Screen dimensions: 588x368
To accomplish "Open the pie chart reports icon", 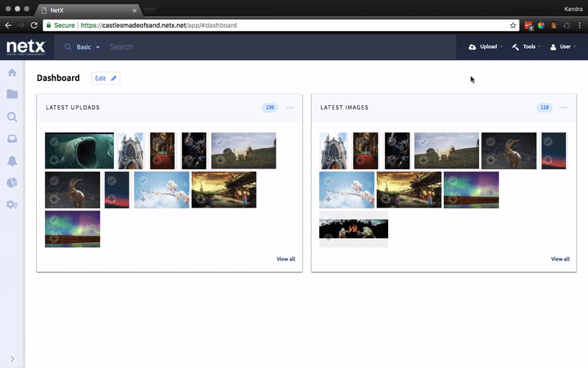I will click(12, 183).
